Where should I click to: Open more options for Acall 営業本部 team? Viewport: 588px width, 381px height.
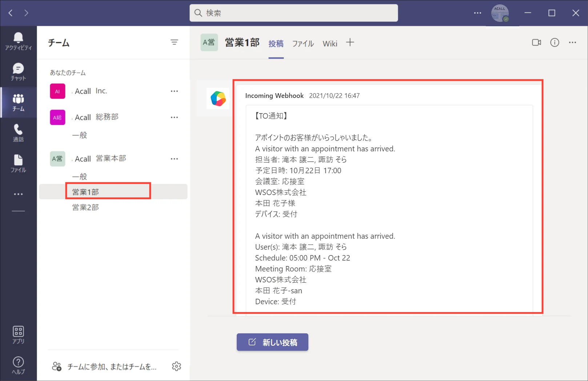pos(174,159)
